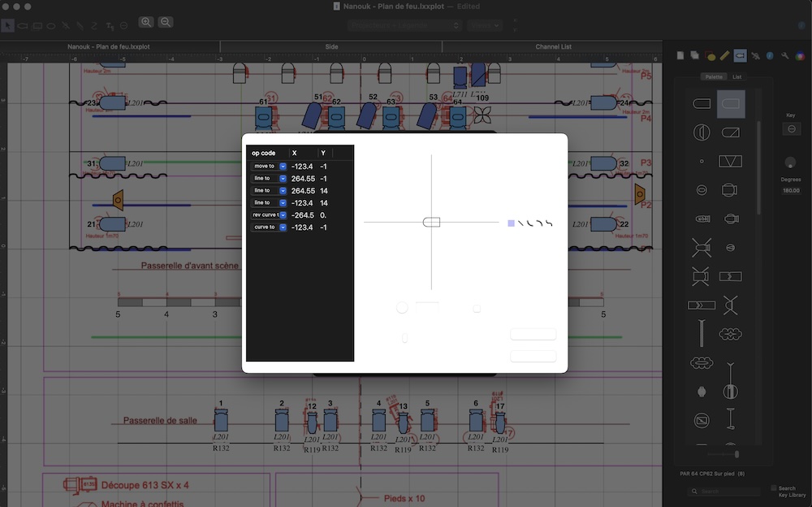Image resolution: width=812 pixels, height=507 pixels.
Task: Click 'Découpe 613 SX x 4' legend text
Action: (x=145, y=485)
